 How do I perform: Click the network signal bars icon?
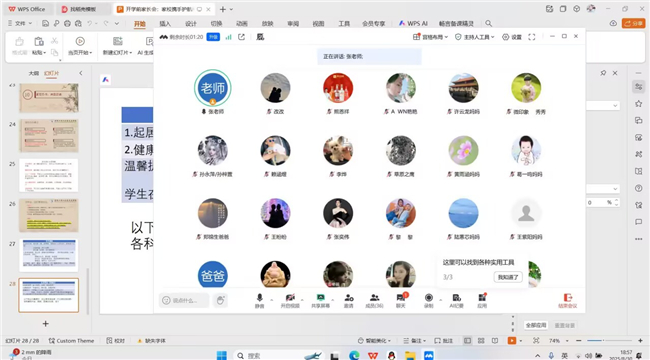(228, 37)
